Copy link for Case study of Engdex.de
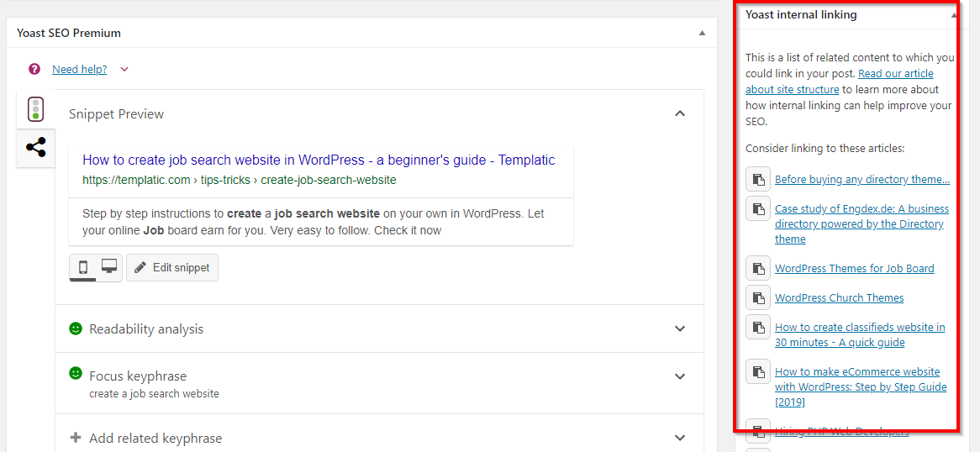Screen dimensions: 980x452 (x=757, y=208)
